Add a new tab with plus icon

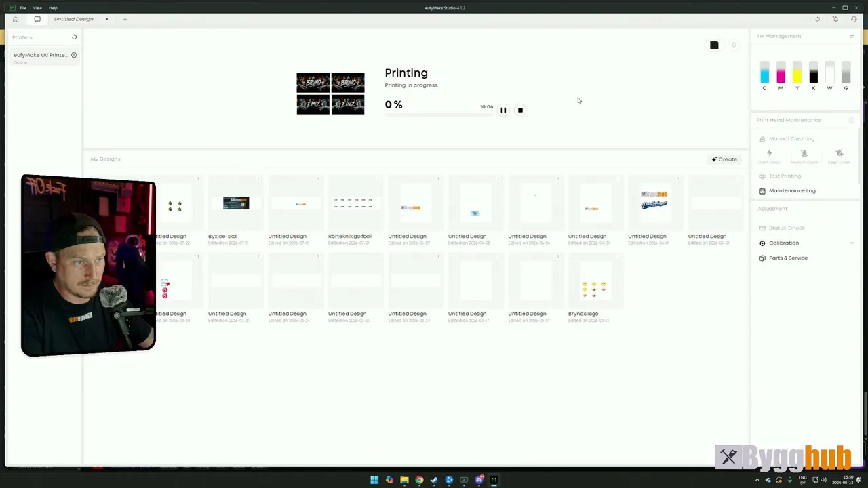click(125, 19)
